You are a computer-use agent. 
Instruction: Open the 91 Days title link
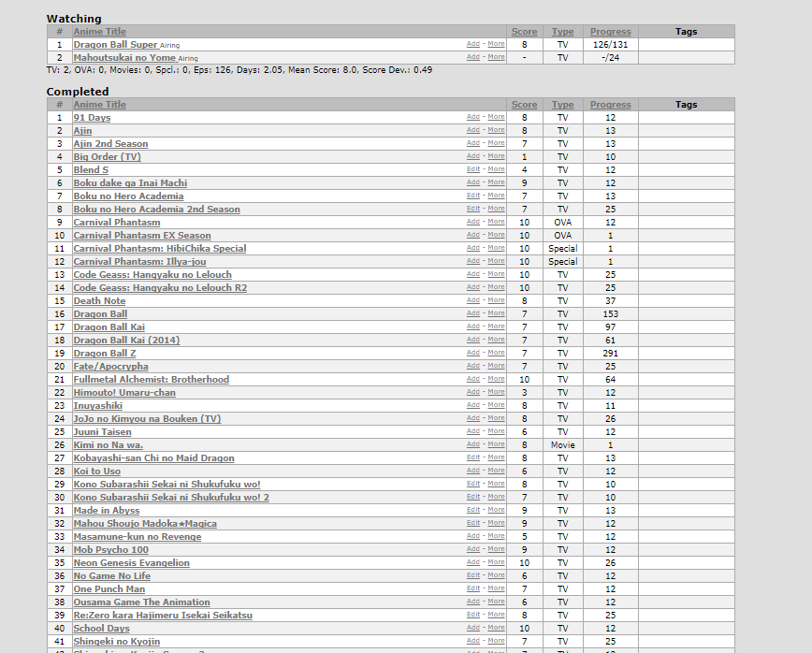tap(92, 118)
